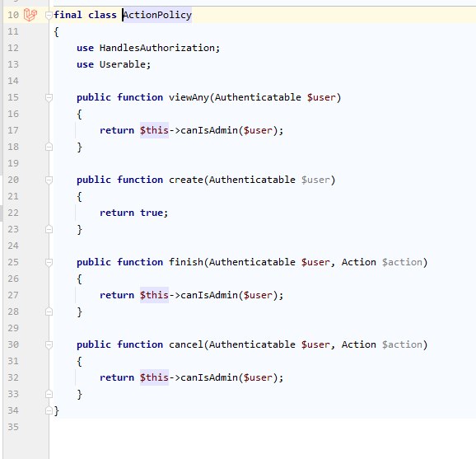Click the 'function' keyword on line 30
Viewport: 476px width, 459px height.
pyautogui.click(x=140, y=344)
